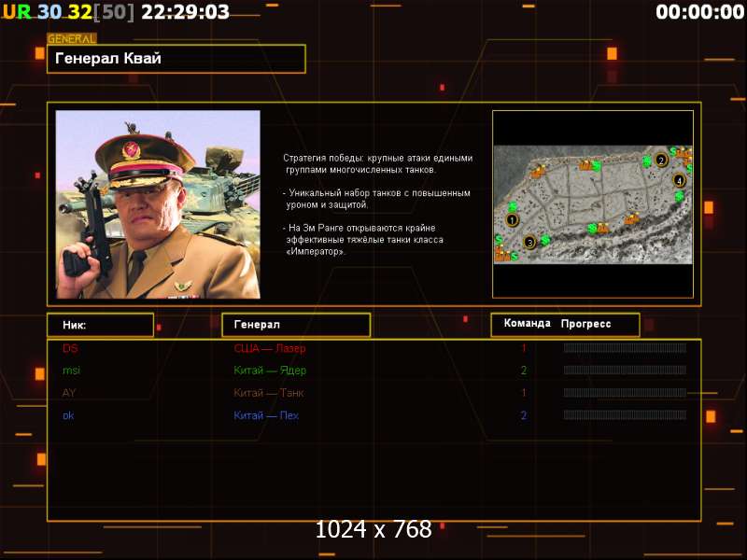Image resolution: width=747 pixels, height=560 pixels.
Task: Click team number 2 in ok row
Action: 524,415
